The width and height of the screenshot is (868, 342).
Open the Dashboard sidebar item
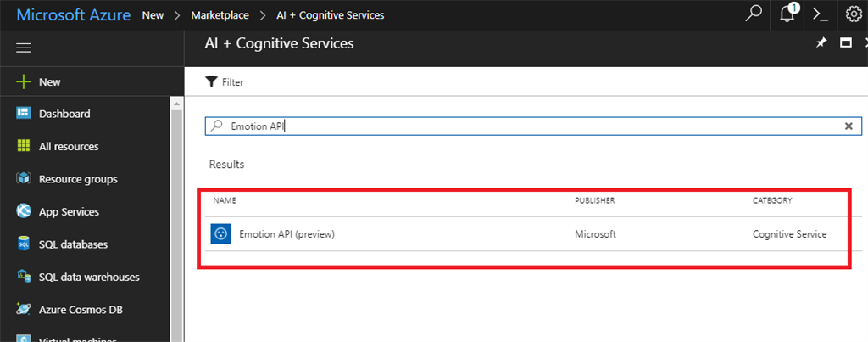64,114
